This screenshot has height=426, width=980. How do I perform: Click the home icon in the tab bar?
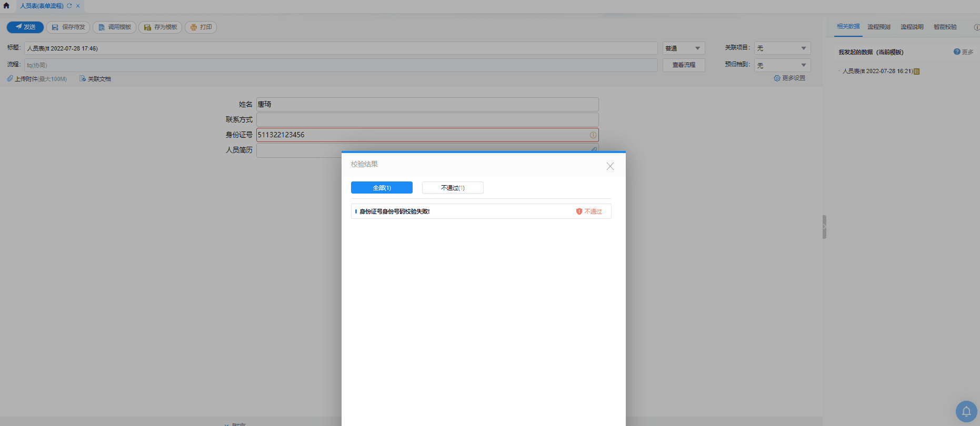point(6,6)
